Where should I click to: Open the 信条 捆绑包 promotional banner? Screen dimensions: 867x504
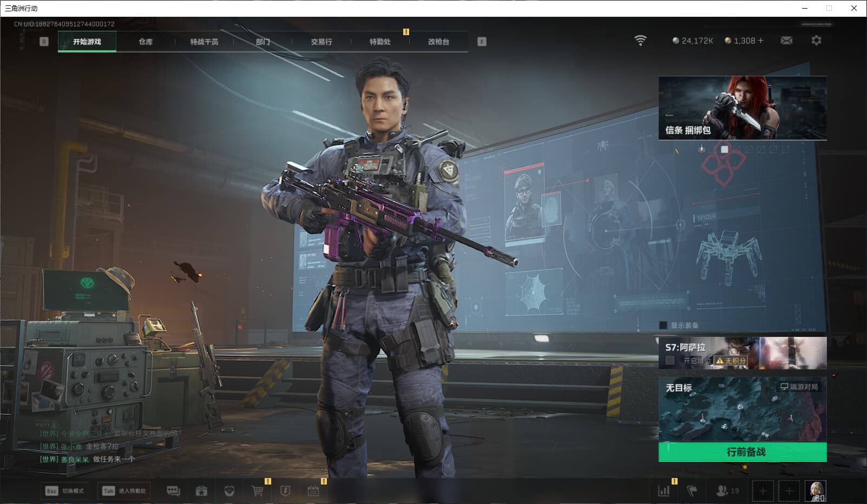coord(743,108)
